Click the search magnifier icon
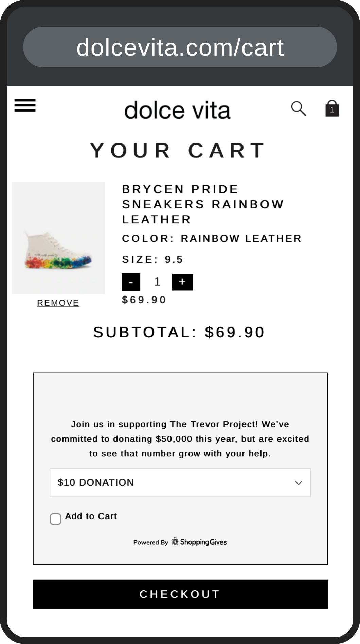 299,109
